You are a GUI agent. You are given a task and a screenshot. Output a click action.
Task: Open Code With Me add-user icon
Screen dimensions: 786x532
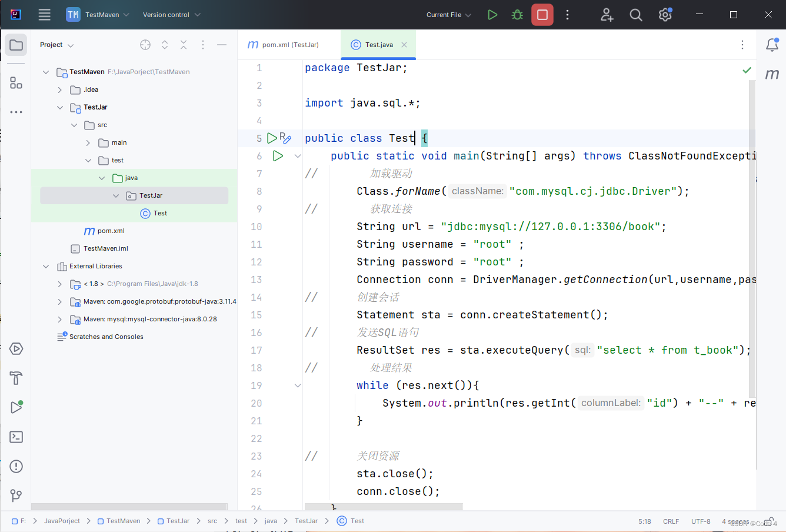[607, 15]
